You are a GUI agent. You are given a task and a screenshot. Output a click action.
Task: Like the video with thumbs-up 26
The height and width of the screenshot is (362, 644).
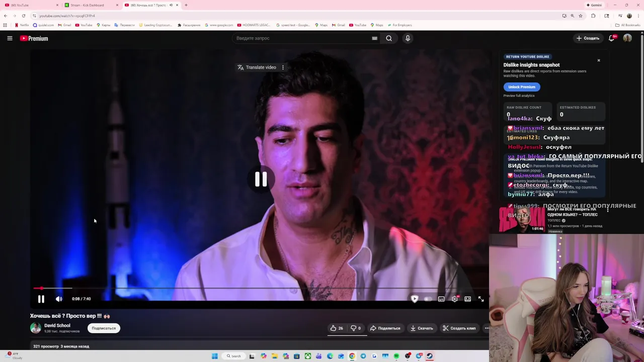337,328
